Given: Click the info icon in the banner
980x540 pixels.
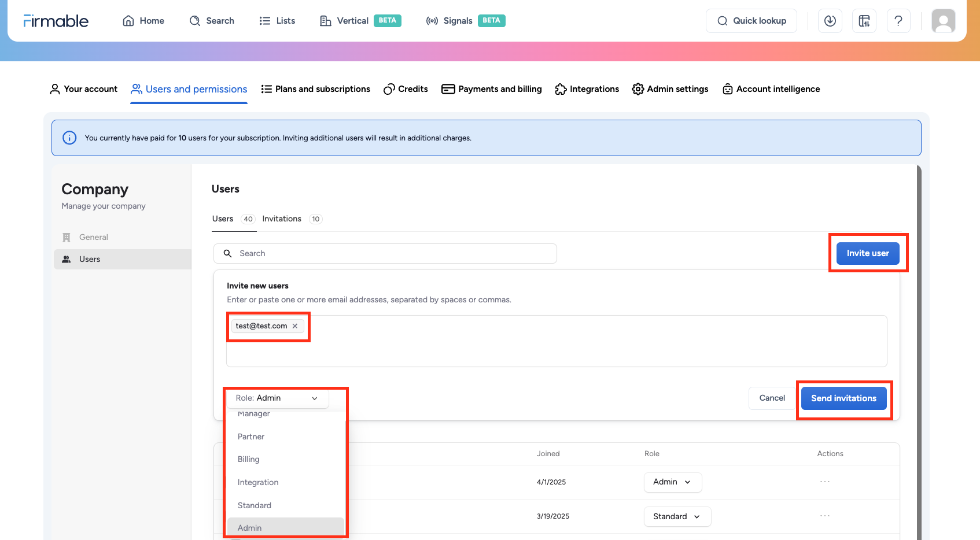Looking at the screenshot, I should tap(69, 138).
